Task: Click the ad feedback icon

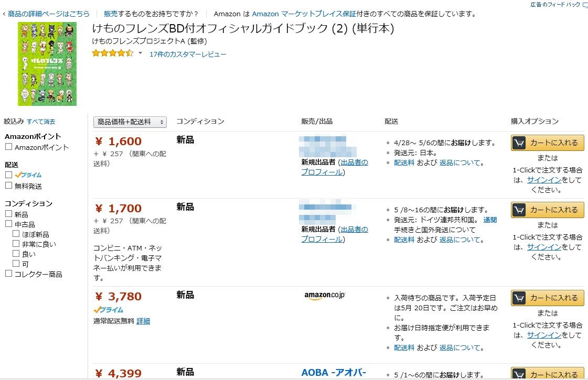Action: tap(585, 5)
